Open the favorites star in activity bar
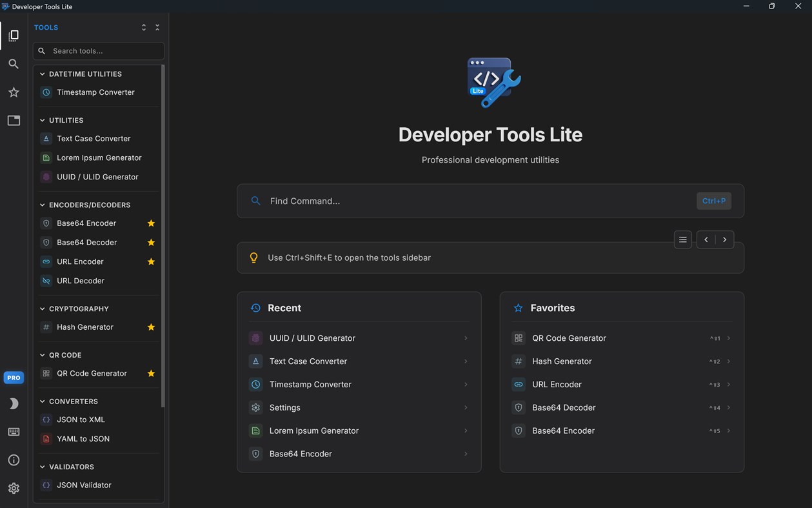 14,92
